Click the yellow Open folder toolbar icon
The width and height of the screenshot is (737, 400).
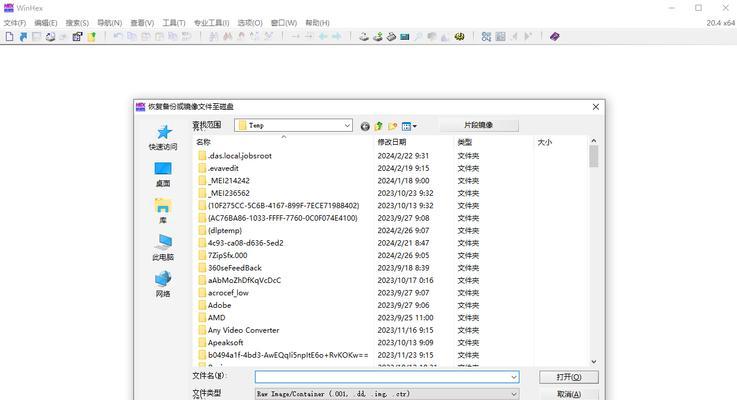92,37
